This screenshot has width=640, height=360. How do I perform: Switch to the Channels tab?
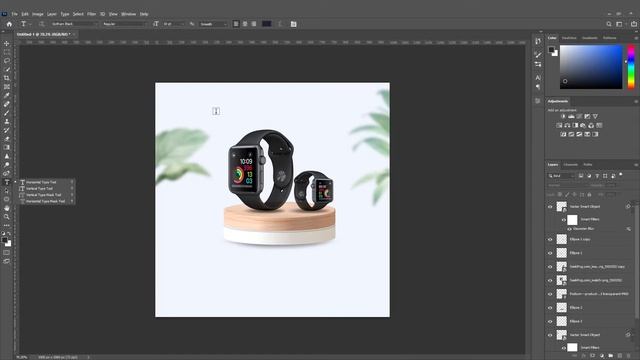pyautogui.click(x=571, y=164)
